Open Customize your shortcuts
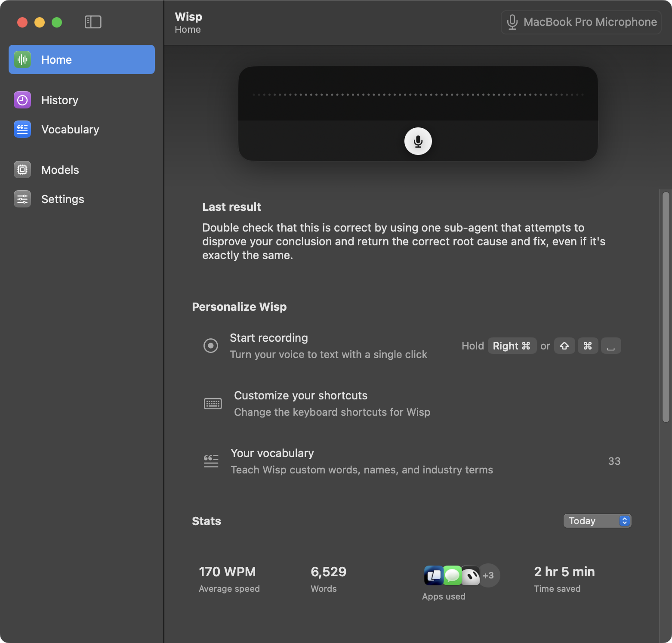 pyautogui.click(x=412, y=403)
